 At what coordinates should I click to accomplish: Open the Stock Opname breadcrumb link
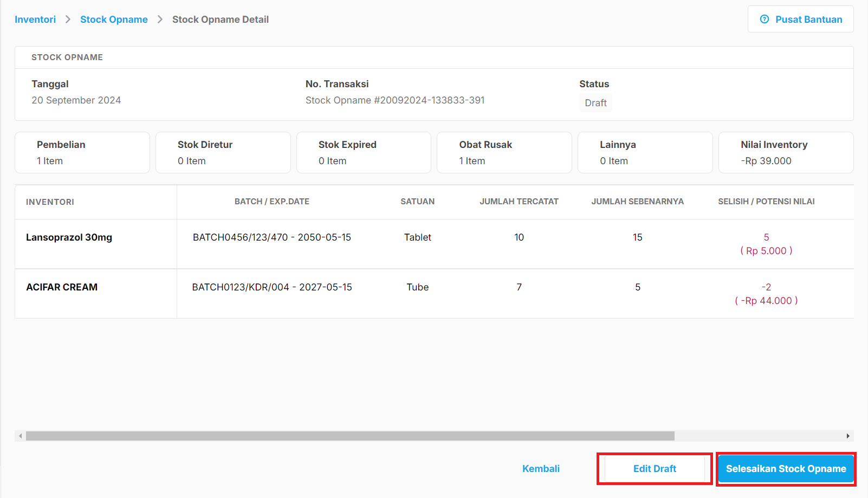(x=114, y=20)
